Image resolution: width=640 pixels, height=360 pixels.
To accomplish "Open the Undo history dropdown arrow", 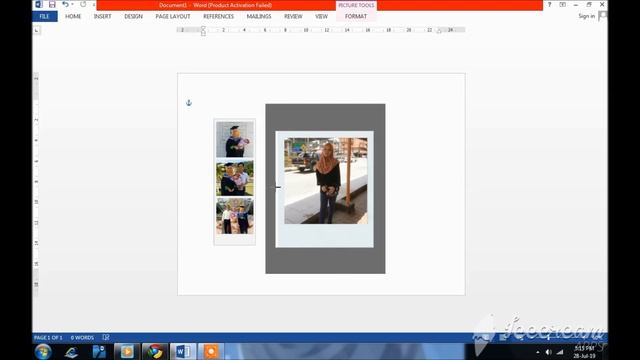I will pyautogui.click(x=72, y=4).
